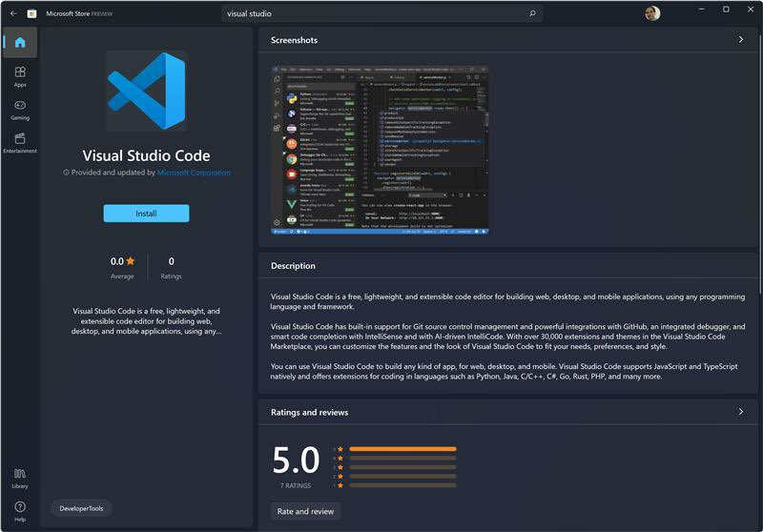The image size is (763, 532).
Task: Click the large 5.0 rating score
Action: [x=296, y=460]
